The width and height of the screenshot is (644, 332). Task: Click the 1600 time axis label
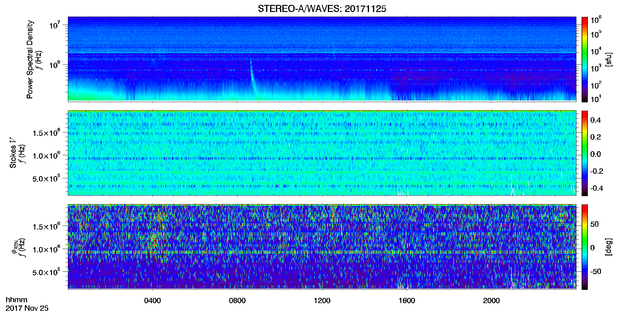coord(407,301)
